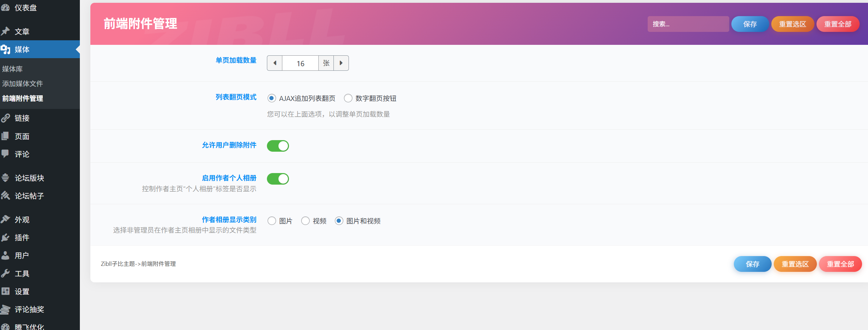868x330 pixels.
Task: Click the 您可以在上面选项 hint text
Action: point(329,114)
